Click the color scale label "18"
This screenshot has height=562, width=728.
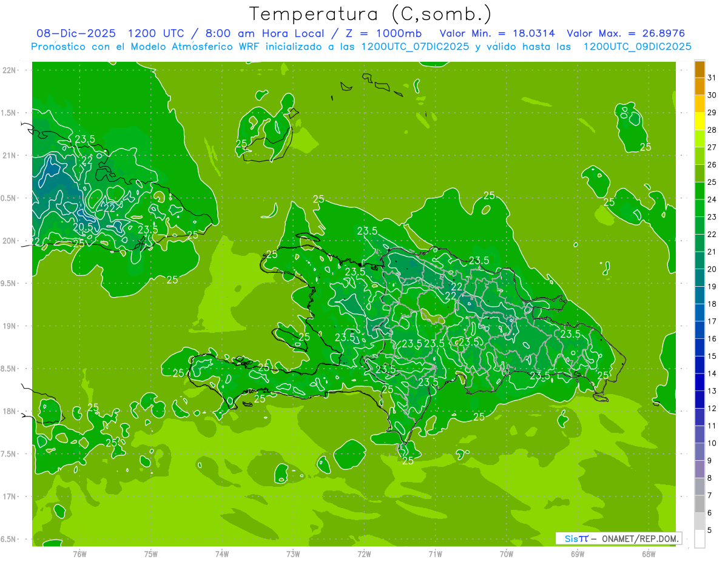pos(712,304)
